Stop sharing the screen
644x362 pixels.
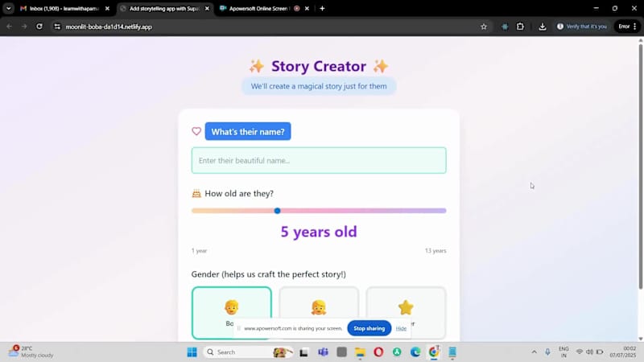pos(369,328)
